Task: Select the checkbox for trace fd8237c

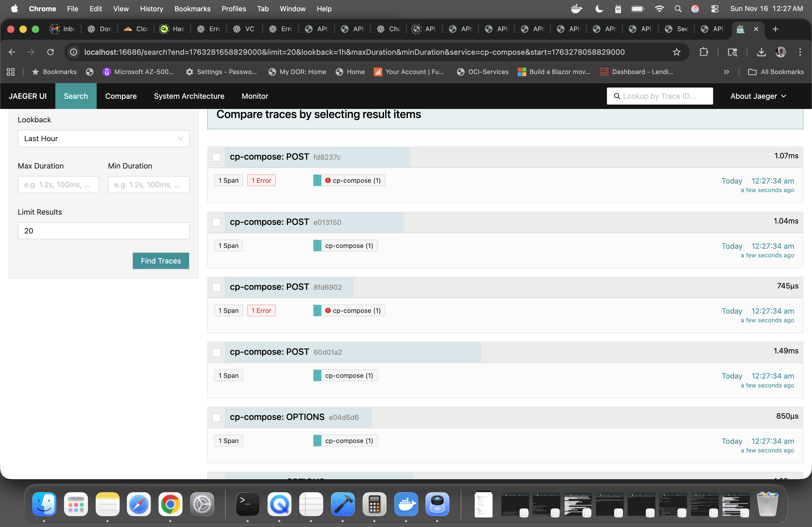Action: click(217, 157)
